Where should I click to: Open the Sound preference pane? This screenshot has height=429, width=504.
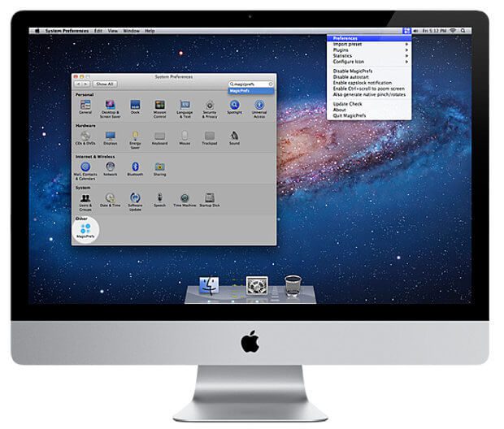tap(234, 138)
